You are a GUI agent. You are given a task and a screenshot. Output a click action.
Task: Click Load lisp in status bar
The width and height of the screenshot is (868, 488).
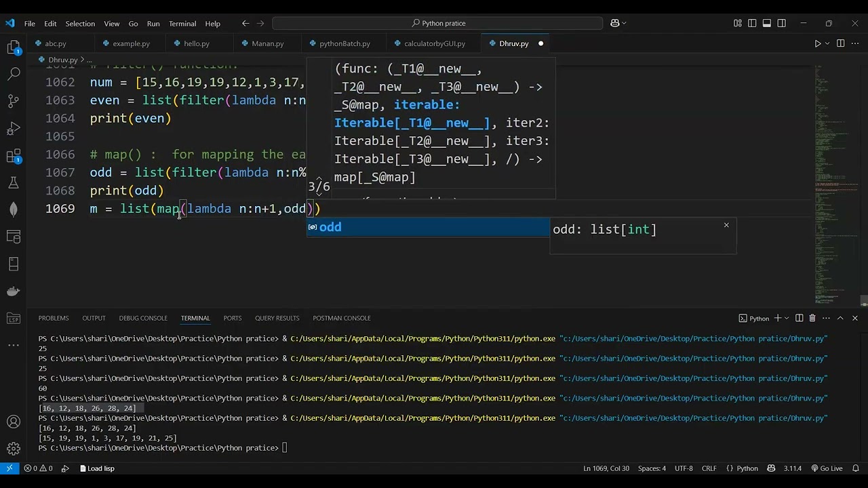(97, 468)
